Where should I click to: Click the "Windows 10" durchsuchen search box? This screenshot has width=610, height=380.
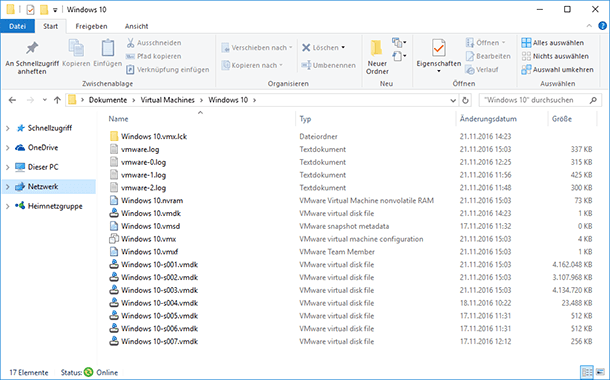point(540,100)
